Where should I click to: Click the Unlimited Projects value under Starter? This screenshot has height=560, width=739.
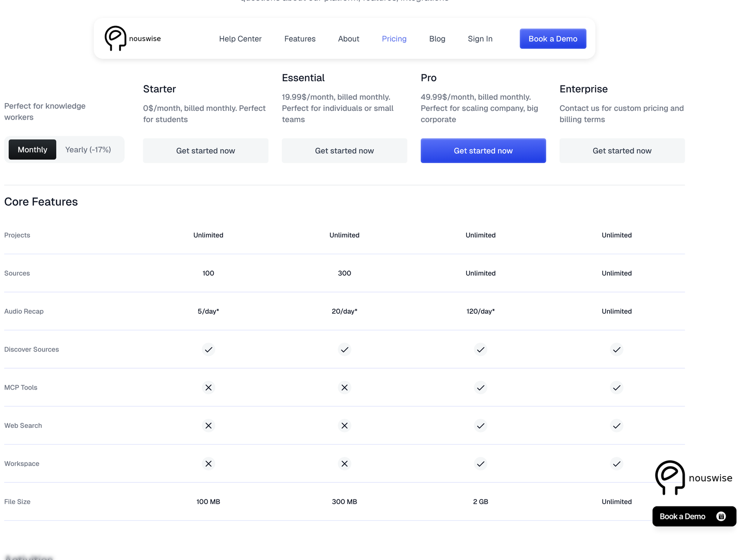[x=208, y=235]
